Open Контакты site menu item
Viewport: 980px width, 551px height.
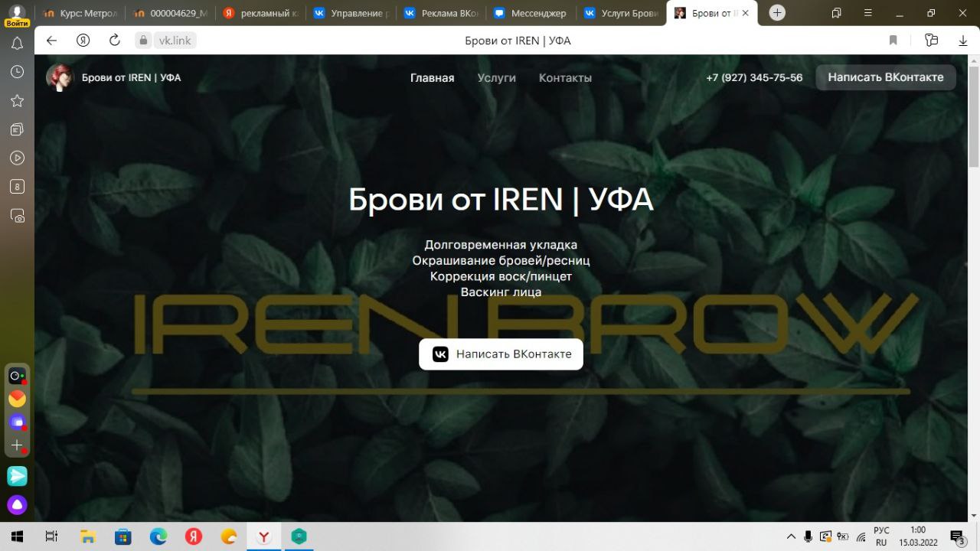pyautogui.click(x=565, y=78)
